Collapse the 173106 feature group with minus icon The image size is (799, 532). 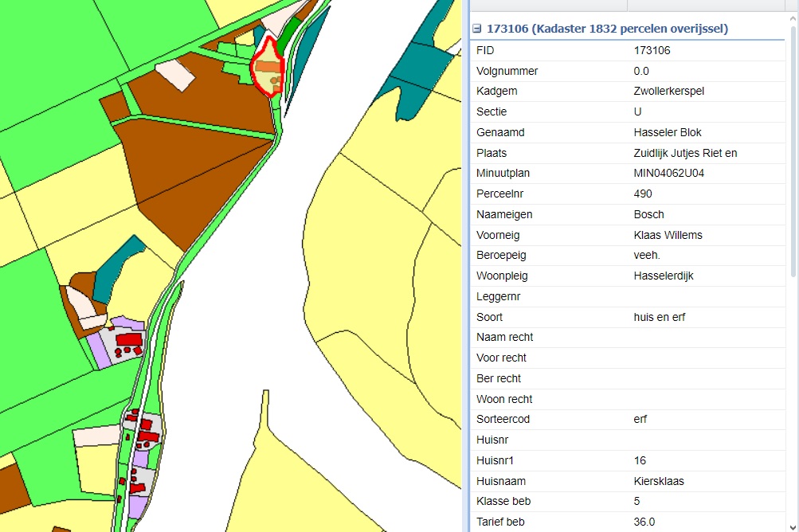coord(477,29)
